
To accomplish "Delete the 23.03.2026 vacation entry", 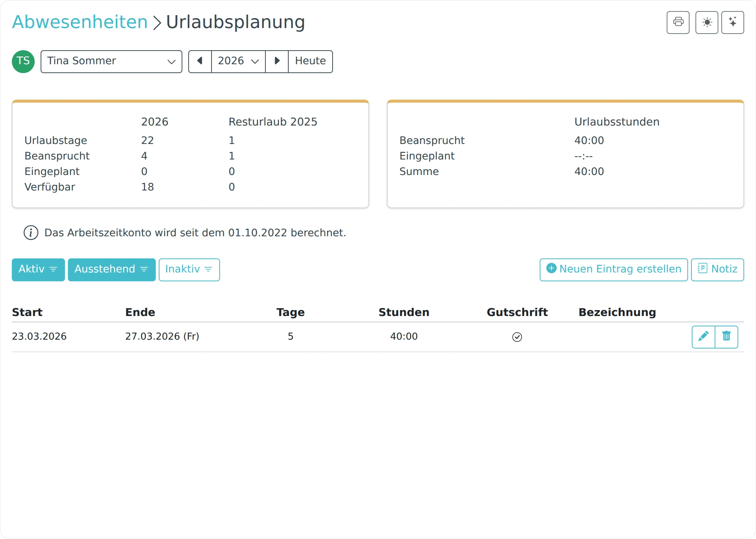I will coord(726,337).
